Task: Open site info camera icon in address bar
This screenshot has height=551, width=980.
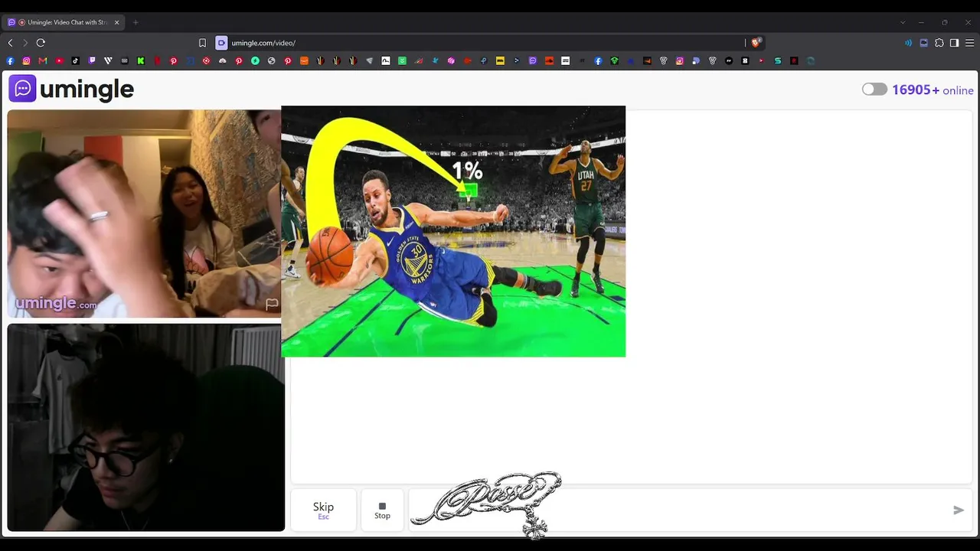Action: click(221, 43)
